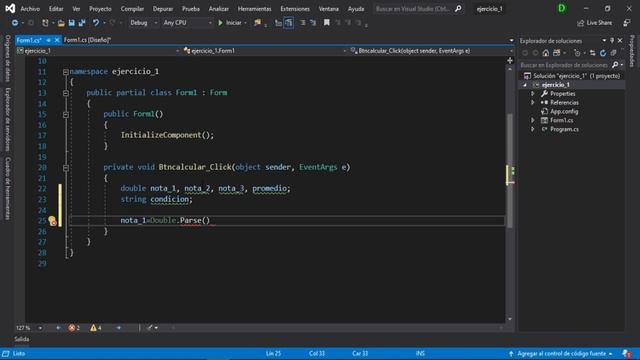Click the highlighted toolbar icon left of indent buttons
The width and height of the screenshot is (640, 360).
click(x=289, y=23)
